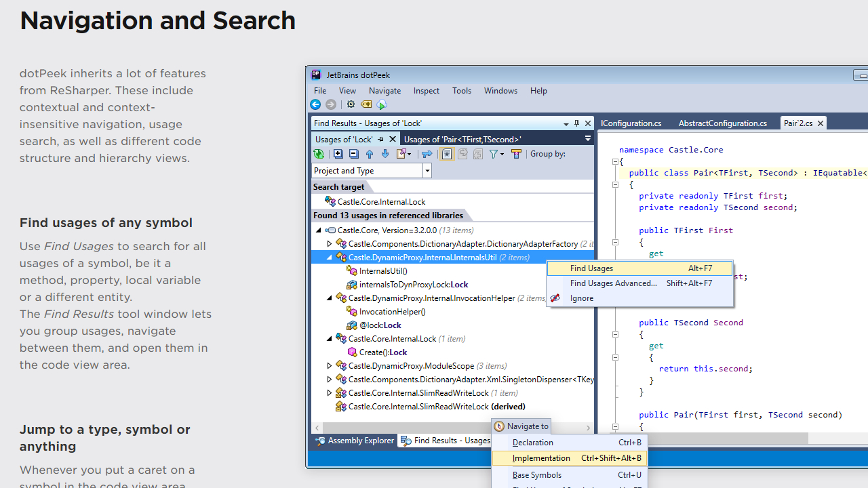Collapse the Castle.Core Version=3.2.0.0 node
The height and width of the screenshot is (488, 868).
(x=319, y=230)
